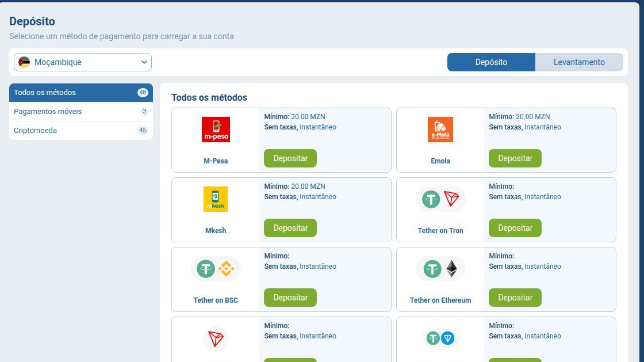Image resolution: width=644 pixels, height=362 pixels.
Task: Click Depositar for Tether on Tron
Action: (x=515, y=228)
